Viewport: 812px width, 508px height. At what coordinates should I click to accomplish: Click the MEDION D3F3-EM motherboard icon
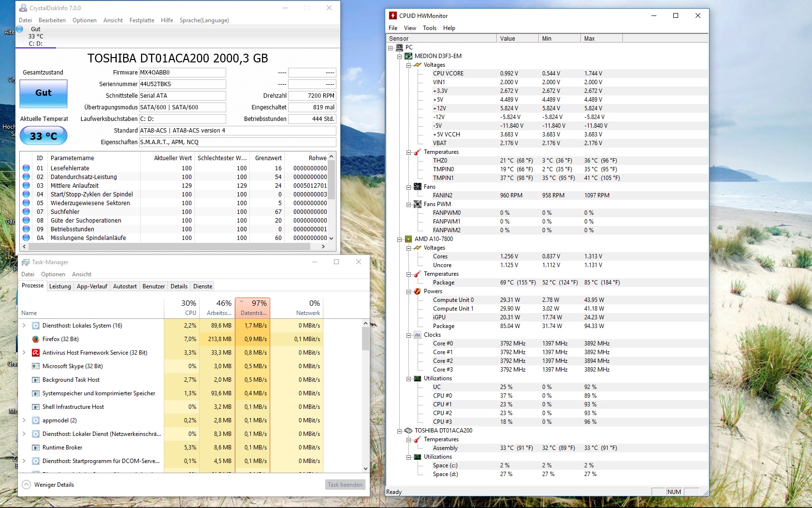408,56
